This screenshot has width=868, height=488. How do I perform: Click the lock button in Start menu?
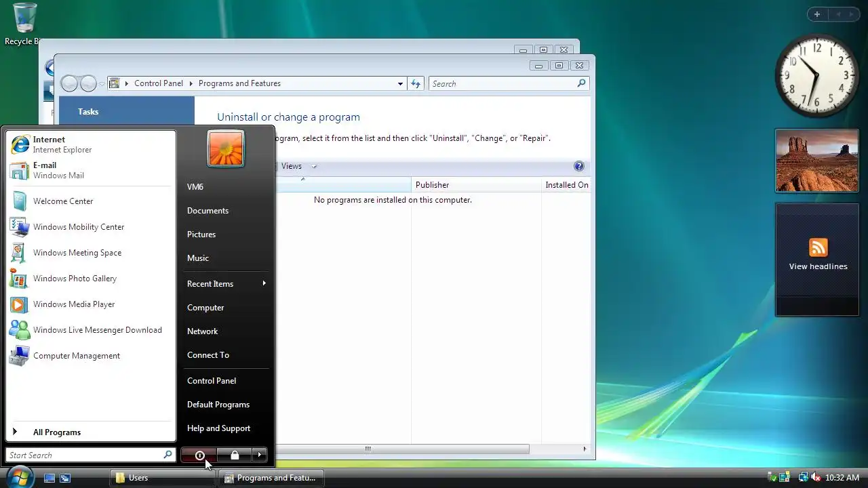[235, 455]
